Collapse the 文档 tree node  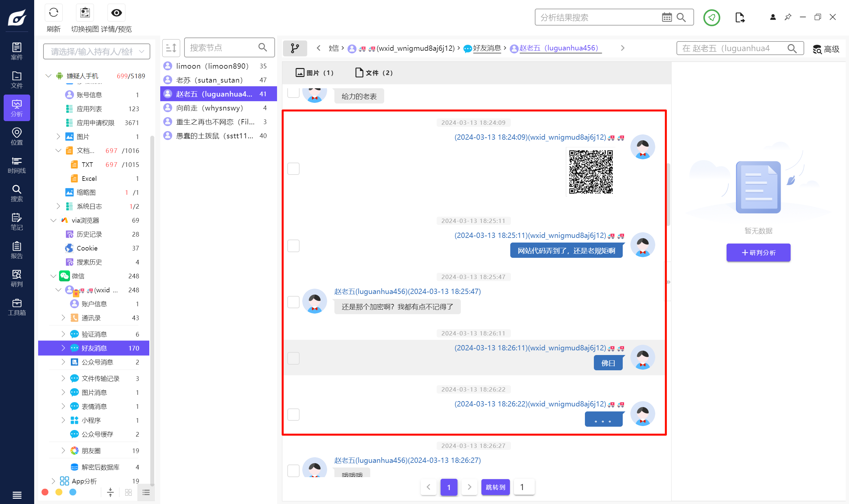click(x=58, y=150)
